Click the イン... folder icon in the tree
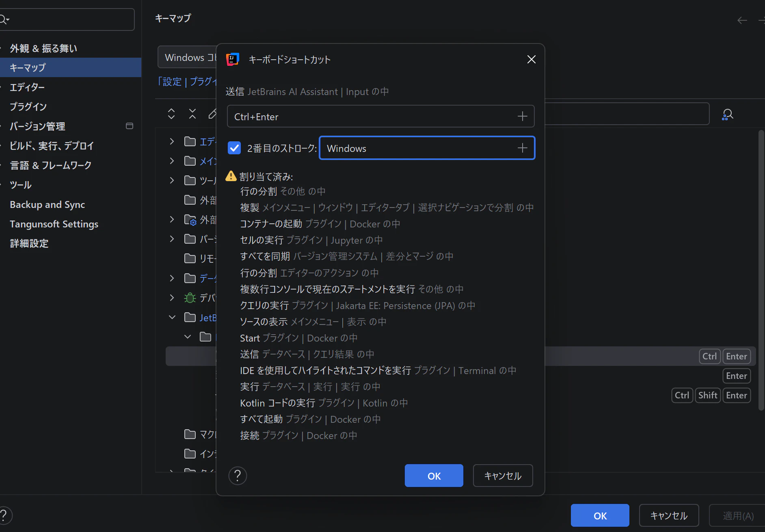The height and width of the screenshot is (532, 765). pyautogui.click(x=190, y=454)
